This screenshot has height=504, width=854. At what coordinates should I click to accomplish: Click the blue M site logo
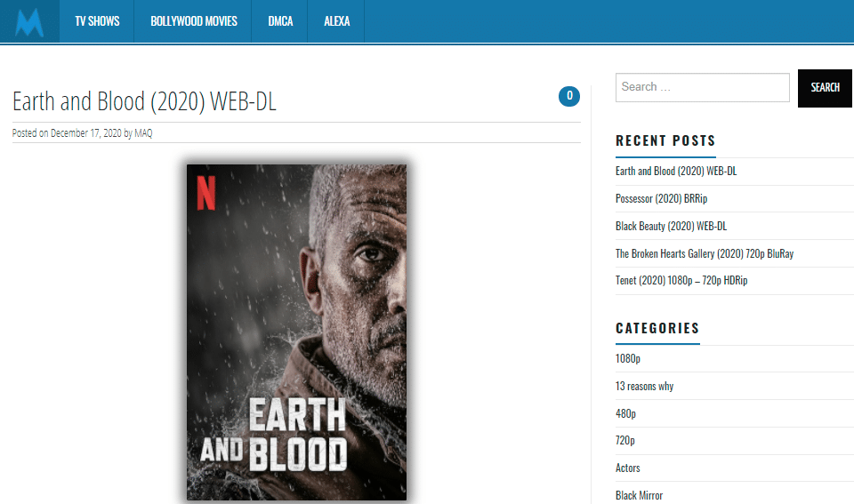coord(29,21)
